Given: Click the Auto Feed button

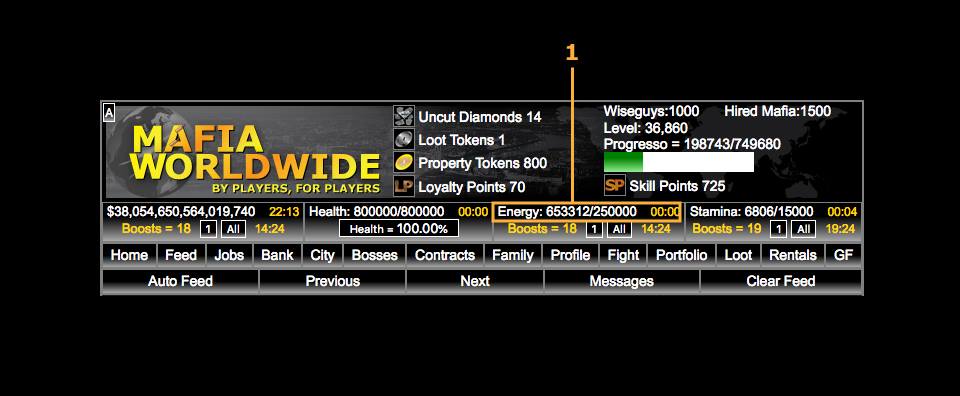Looking at the screenshot, I should pyautogui.click(x=180, y=281).
